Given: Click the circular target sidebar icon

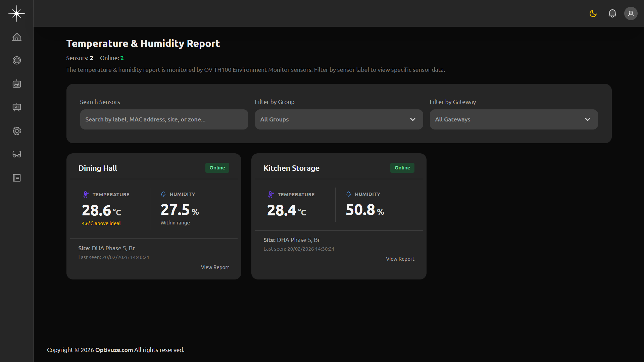Looking at the screenshot, I should 16,60.
